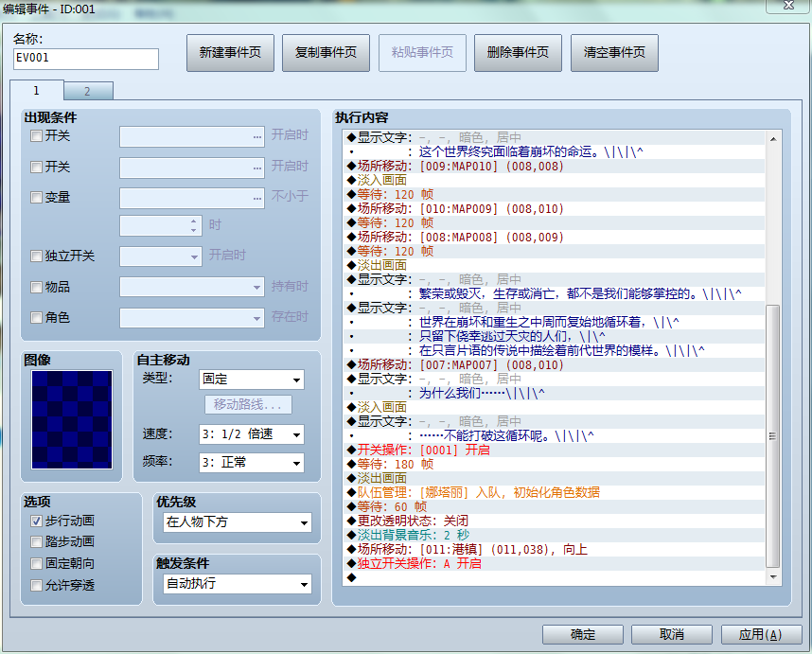Select the 场所移动: [010:MAP009] command
This screenshot has width=812, height=654.
point(554,208)
